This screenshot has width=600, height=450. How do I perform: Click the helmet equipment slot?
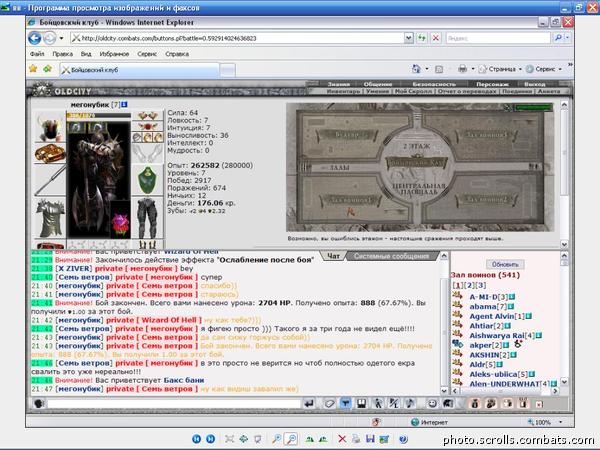[50, 127]
